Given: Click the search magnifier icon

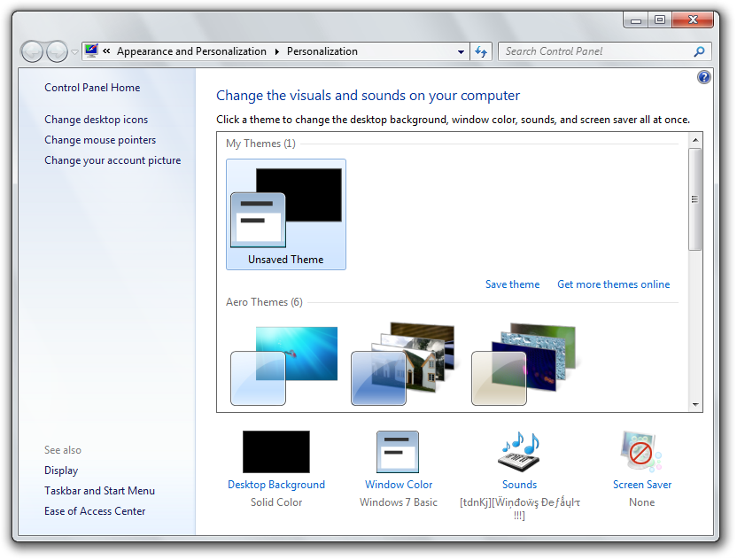Looking at the screenshot, I should point(700,51).
